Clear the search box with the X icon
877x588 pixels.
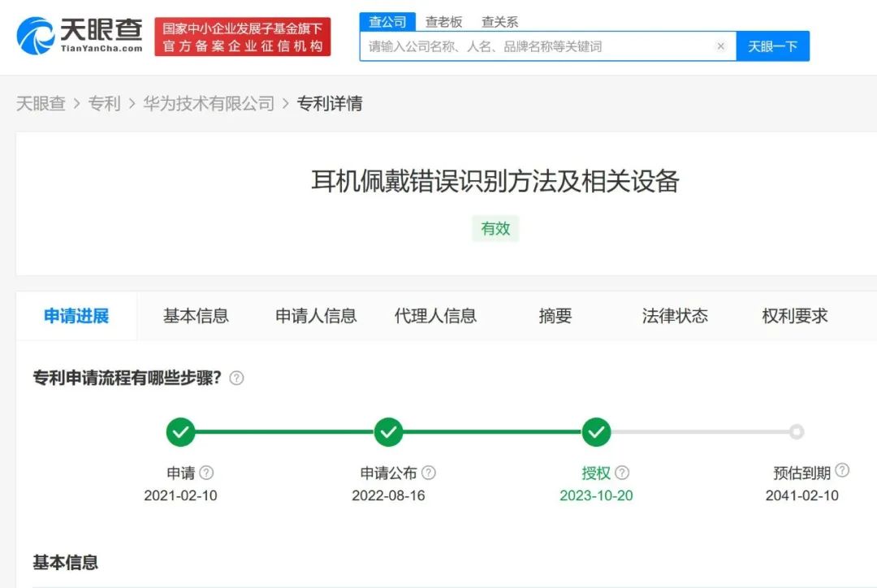point(720,46)
